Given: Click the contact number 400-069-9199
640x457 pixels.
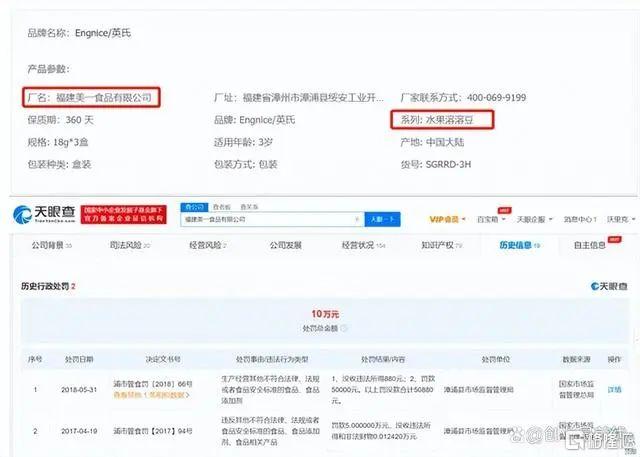Looking at the screenshot, I should [496, 98].
